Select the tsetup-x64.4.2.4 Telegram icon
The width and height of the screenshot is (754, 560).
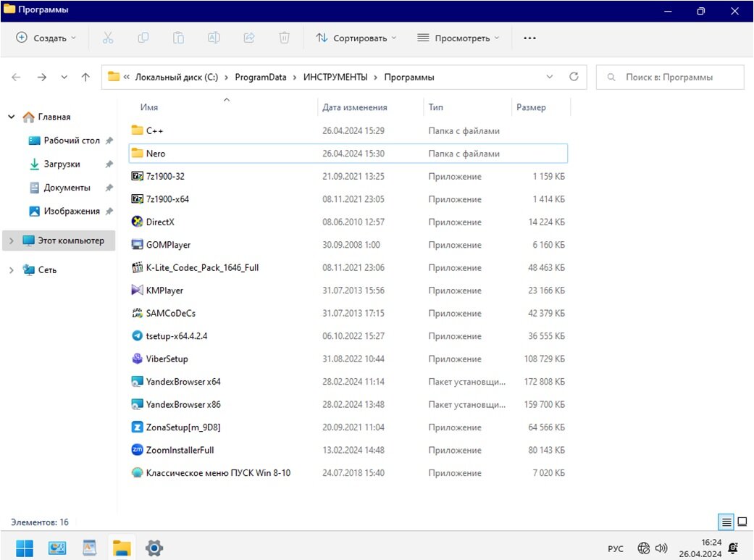click(137, 336)
